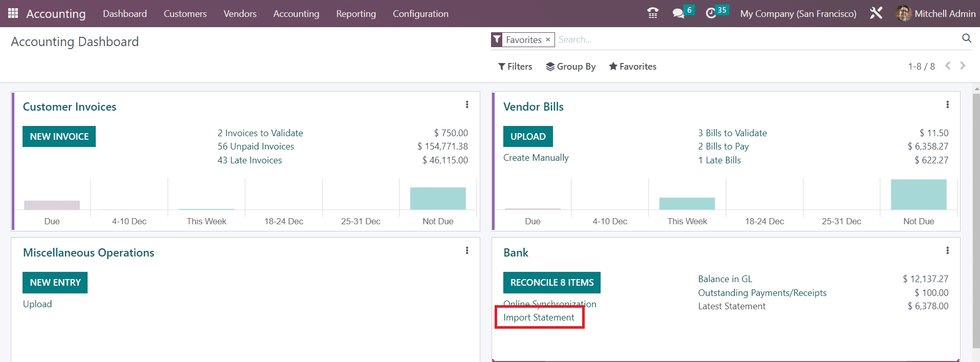Expand the Filters dropdown
Screen dimensions: 980x362
click(515, 67)
